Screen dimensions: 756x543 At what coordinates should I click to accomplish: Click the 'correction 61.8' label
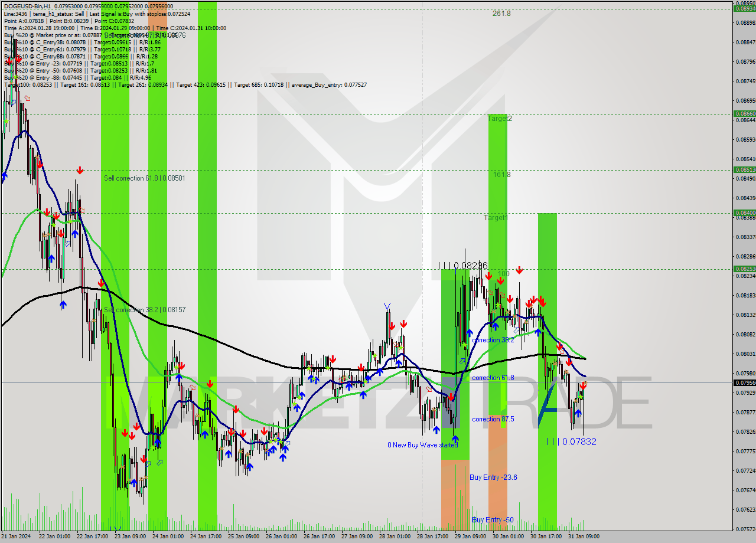tap(493, 378)
